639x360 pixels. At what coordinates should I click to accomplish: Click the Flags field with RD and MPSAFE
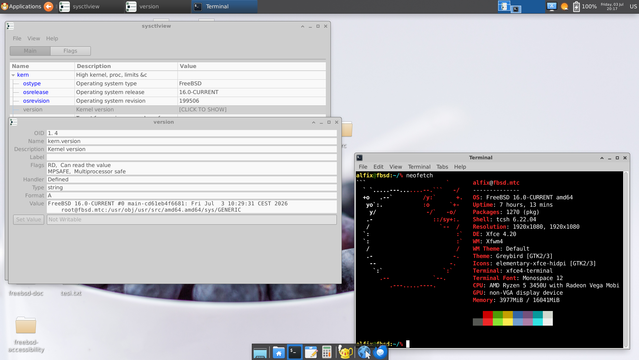[192, 168]
